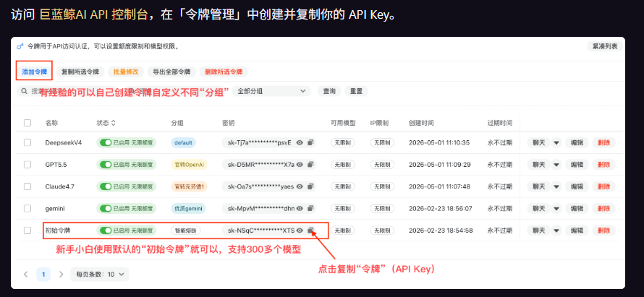The height and width of the screenshot is (297, 644).
Task: Click the 查询 search button
Action: (329, 91)
